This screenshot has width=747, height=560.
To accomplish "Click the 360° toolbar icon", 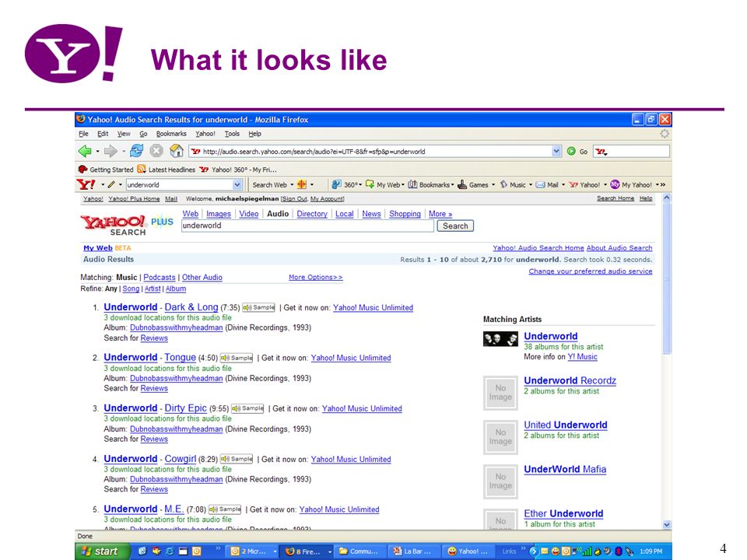I will 336,184.
